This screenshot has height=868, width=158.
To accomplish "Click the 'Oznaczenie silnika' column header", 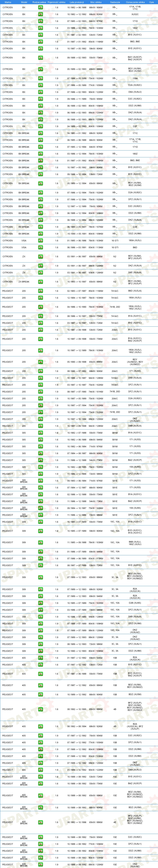I will pyautogui.click(x=135, y=2).
